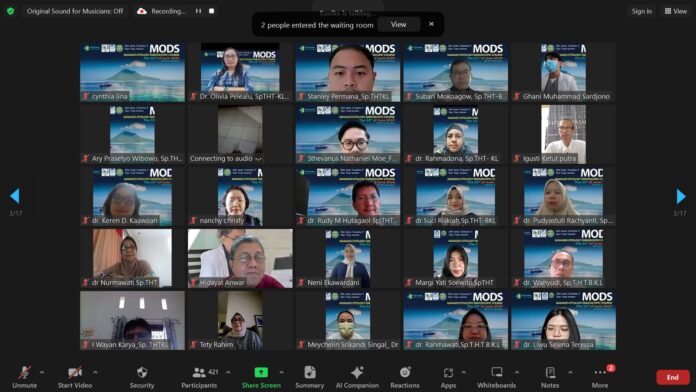Open the Security shield icon
Screen dimensions: 696x392
point(142,372)
